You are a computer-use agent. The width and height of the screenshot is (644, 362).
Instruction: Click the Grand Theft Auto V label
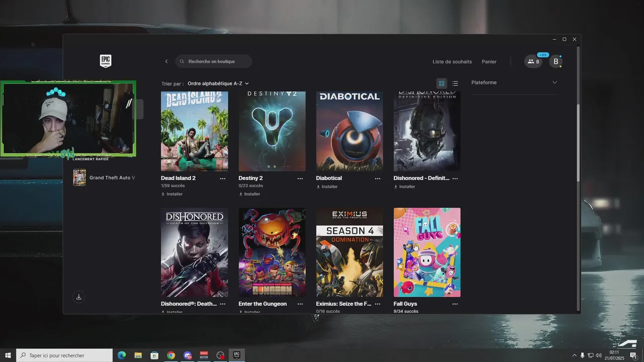click(x=112, y=177)
